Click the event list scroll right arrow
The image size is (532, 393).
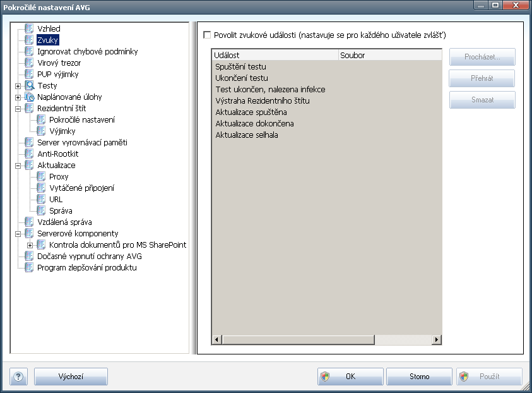[x=437, y=339]
